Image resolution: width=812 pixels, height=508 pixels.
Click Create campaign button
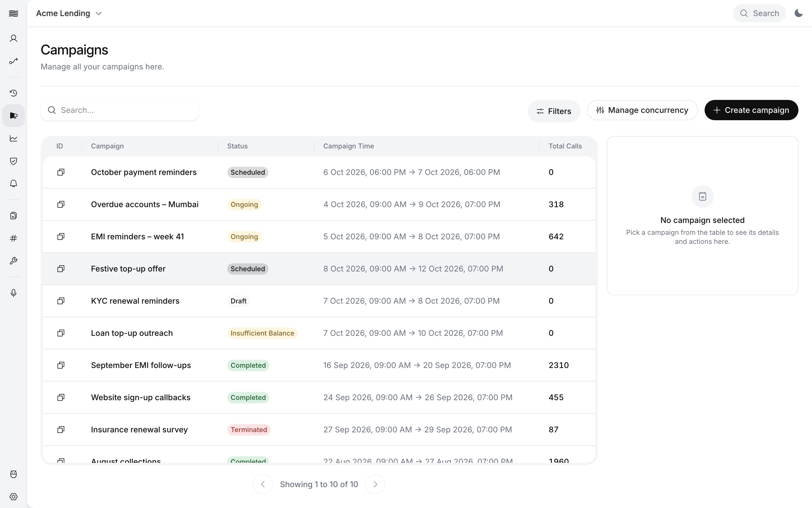[751, 110]
